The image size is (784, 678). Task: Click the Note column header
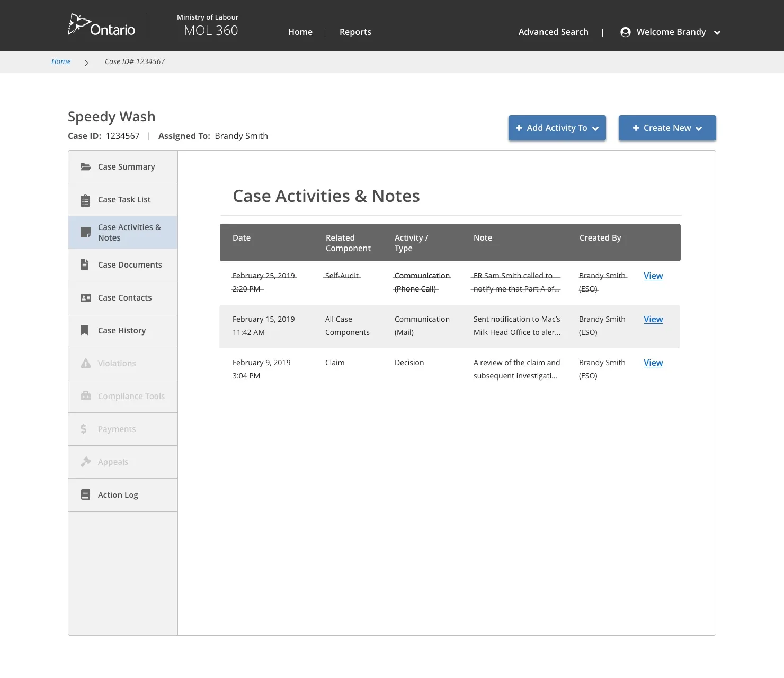(x=483, y=238)
